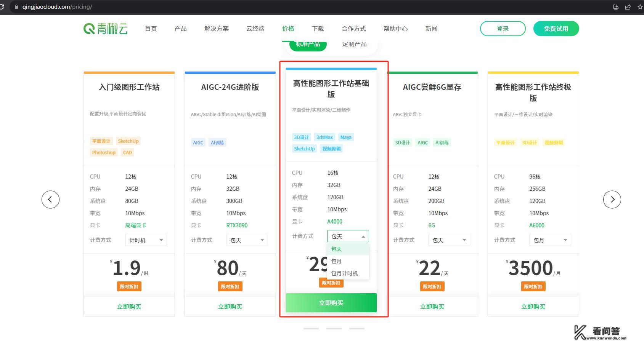Screen dimensions: 644x345
Task: Click 视频剪辑 tag in 基础版 card
Action: pos(331,149)
